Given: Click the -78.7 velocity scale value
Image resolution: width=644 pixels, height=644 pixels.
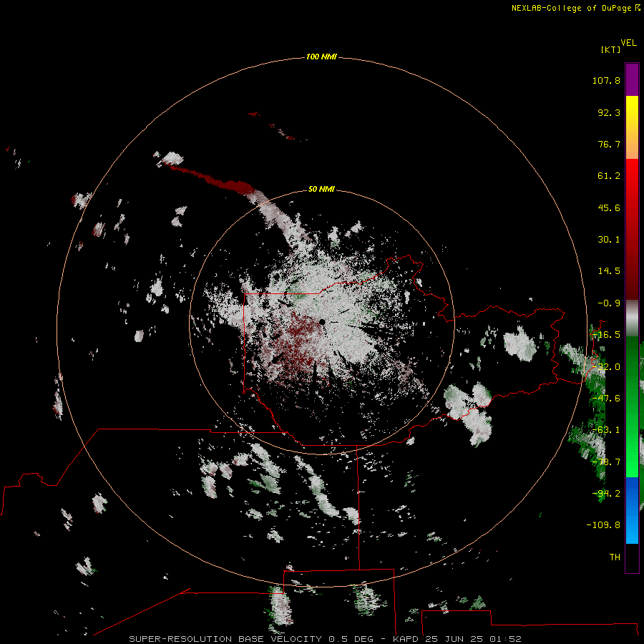Looking at the screenshot, I should tap(606, 462).
